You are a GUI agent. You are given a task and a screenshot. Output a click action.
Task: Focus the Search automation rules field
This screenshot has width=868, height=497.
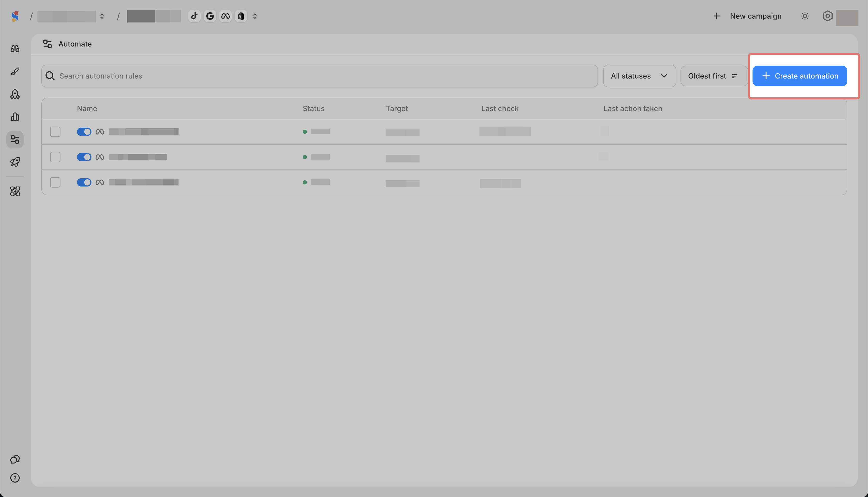click(x=319, y=76)
